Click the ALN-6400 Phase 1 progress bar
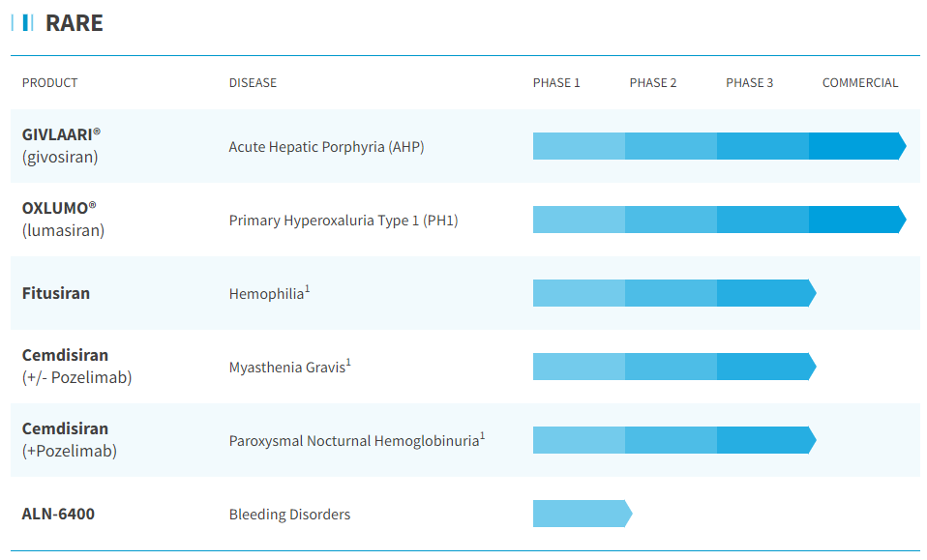Image resolution: width=927 pixels, height=560 pixels. tap(581, 514)
